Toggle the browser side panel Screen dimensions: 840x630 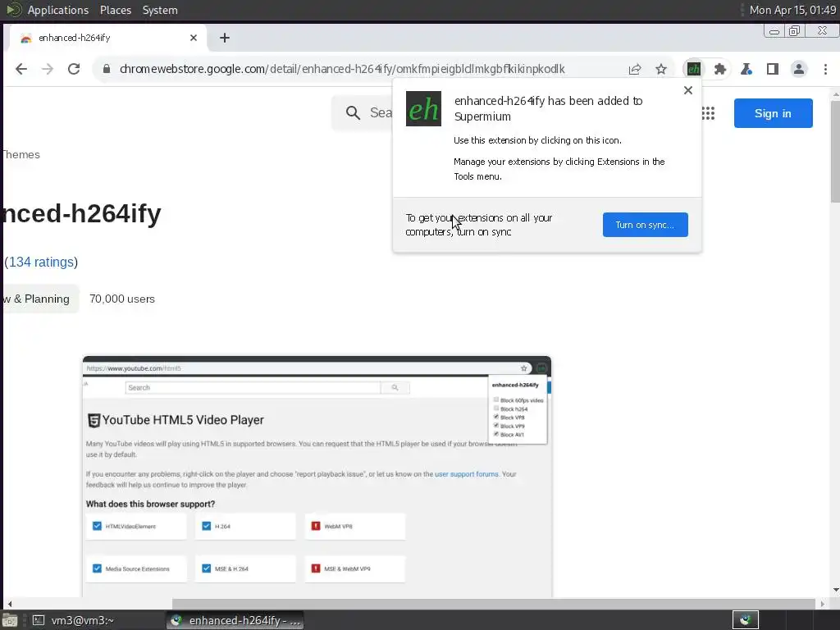[x=773, y=69]
